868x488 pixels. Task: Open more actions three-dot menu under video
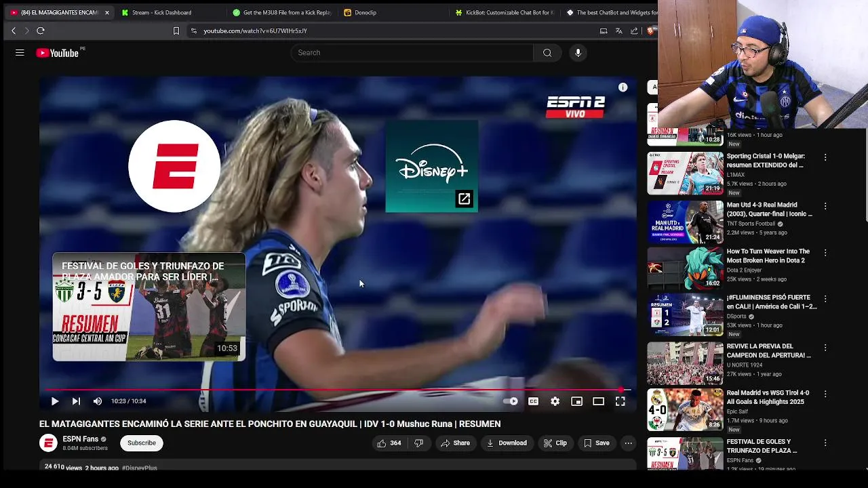pyautogui.click(x=629, y=443)
